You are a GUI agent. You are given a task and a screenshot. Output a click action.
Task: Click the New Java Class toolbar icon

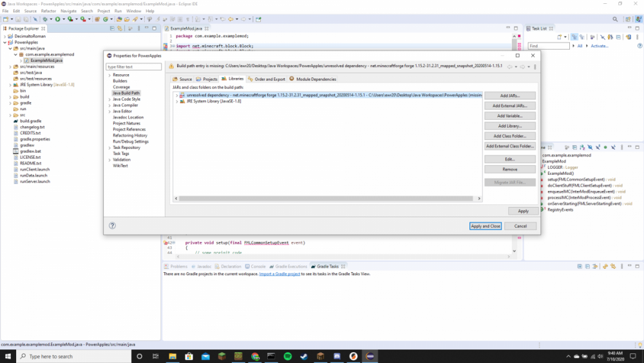coord(106,19)
